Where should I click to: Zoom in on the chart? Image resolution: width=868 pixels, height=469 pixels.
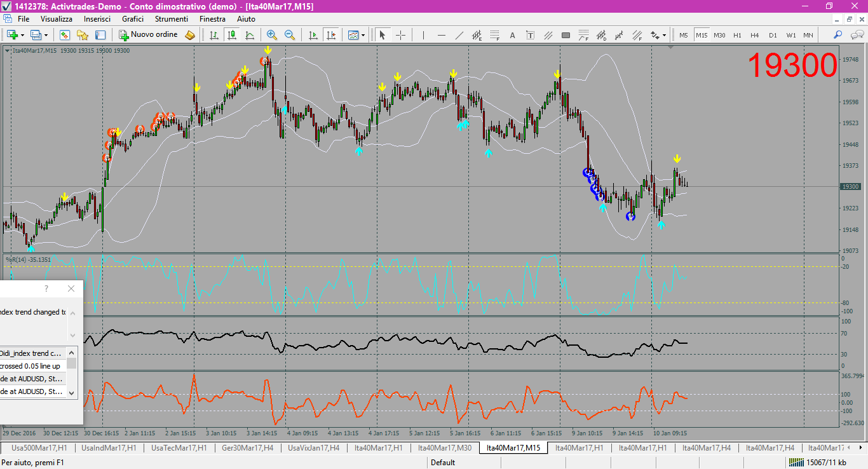click(x=272, y=35)
